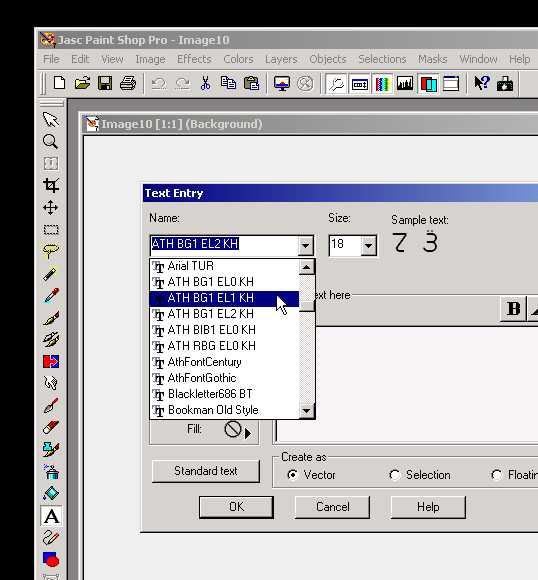
Task: Click the Print icon in toolbar
Action: [128, 83]
